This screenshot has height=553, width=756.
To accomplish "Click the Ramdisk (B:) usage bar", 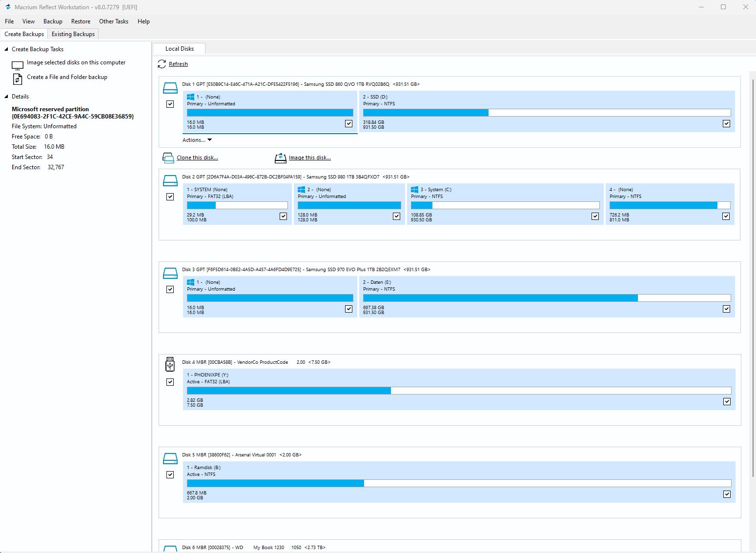I will (x=459, y=483).
